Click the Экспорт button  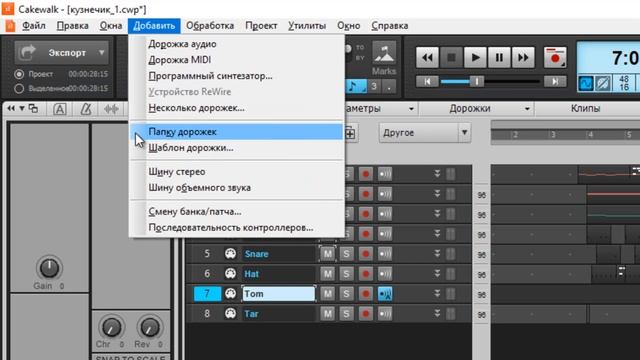click(62, 52)
